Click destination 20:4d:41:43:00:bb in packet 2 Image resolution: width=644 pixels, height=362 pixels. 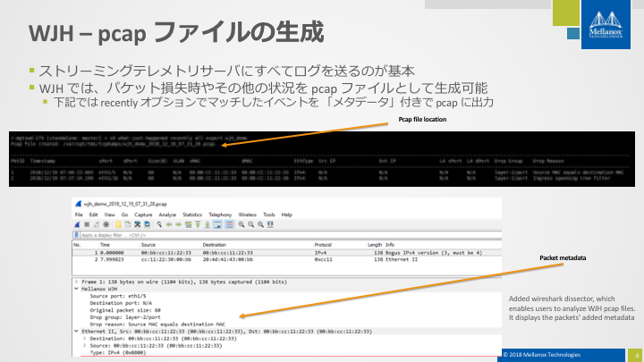tap(227, 259)
